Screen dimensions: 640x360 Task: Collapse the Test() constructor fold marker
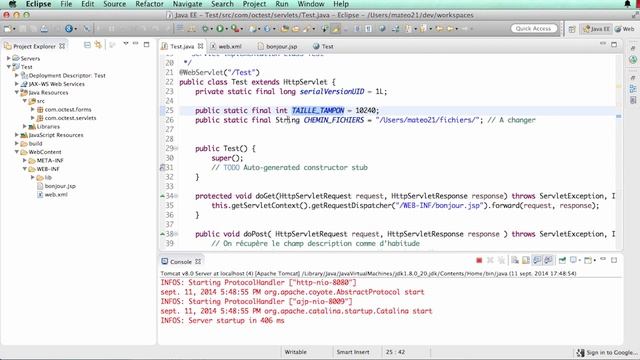[176, 149]
